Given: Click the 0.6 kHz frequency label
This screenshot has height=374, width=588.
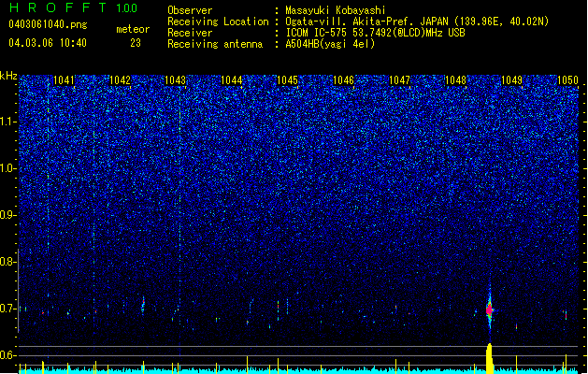Looking at the screenshot, I should coord(8,355).
